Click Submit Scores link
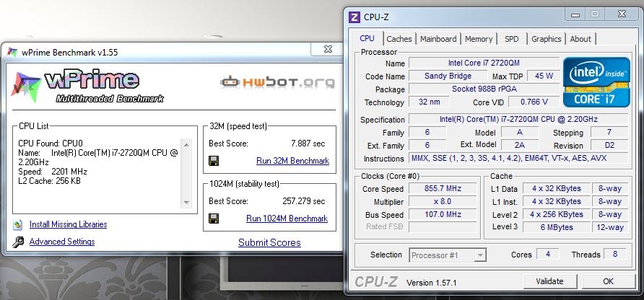Screen dimensions: 644x300 [x=269, y=242]
